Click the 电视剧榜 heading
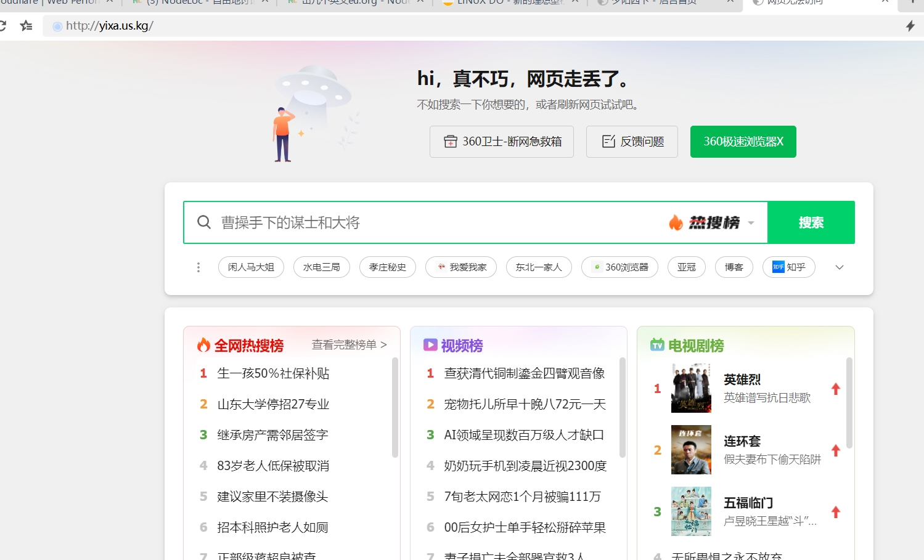 click(x=696, y=346)
